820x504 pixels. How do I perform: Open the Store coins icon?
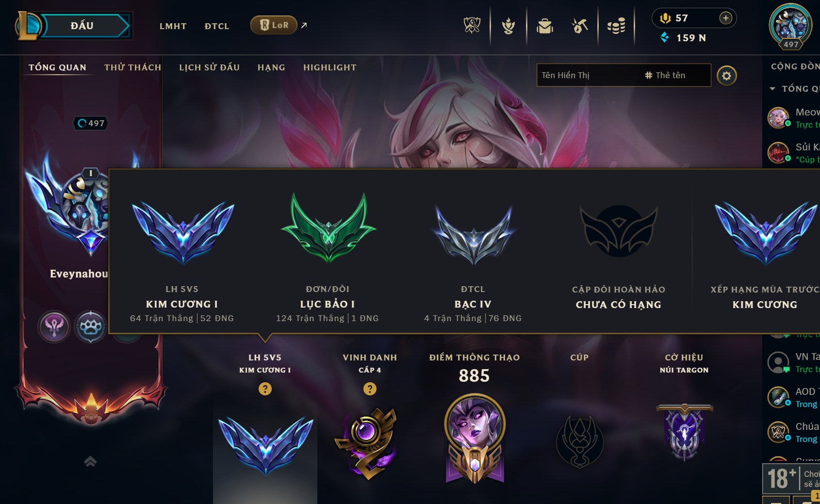click(616, 26)
